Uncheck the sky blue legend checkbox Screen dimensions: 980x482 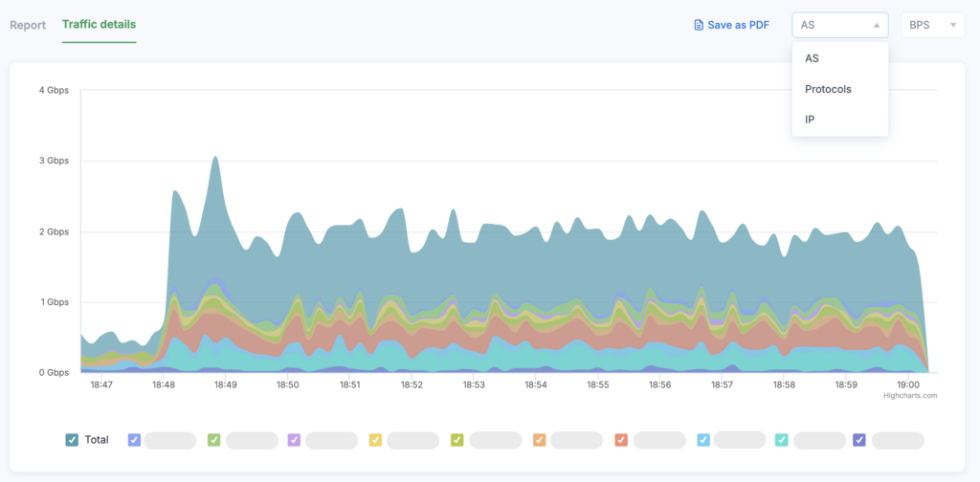(x=703, y=440)
